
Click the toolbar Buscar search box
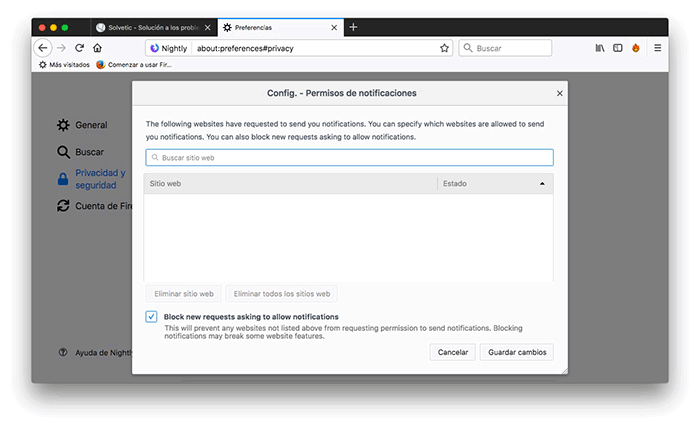pos(505,47)
